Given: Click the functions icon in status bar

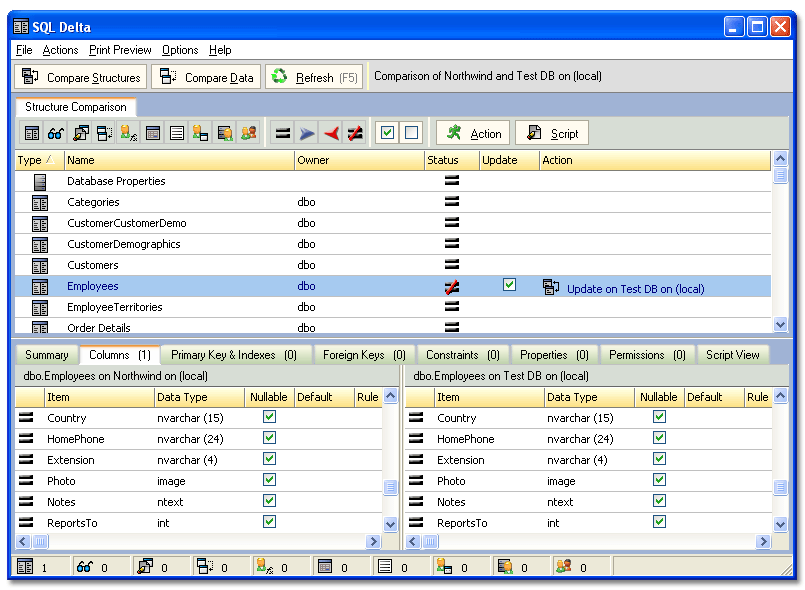Looking at the screenshot, I should coord(205,566).
